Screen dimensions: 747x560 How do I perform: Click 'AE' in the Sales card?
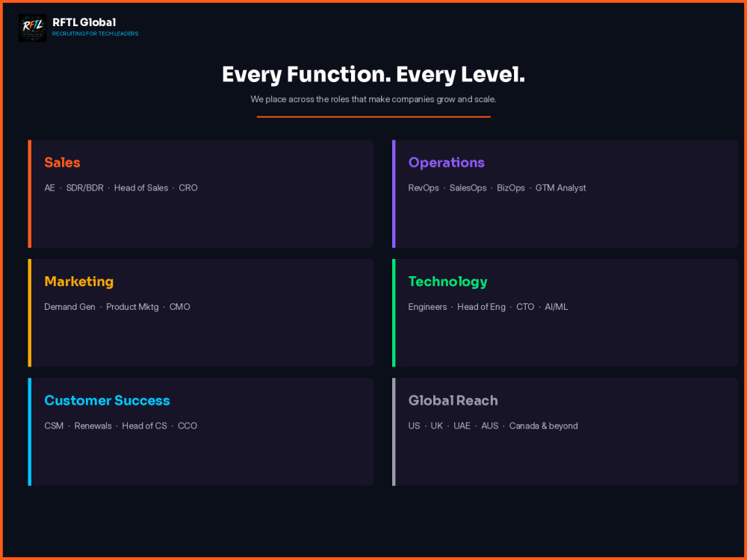tap(49, 187)
